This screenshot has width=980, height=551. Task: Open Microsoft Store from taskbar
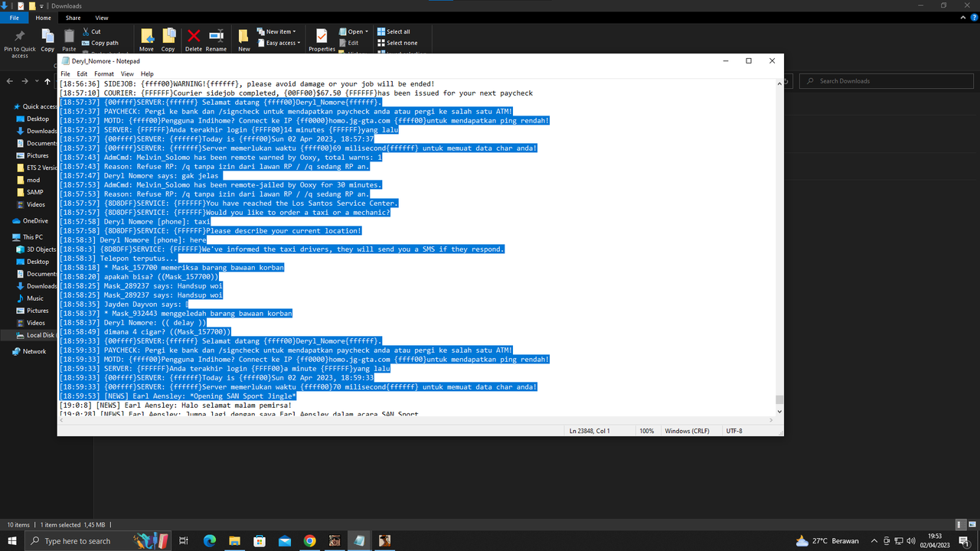coord(260,541)
